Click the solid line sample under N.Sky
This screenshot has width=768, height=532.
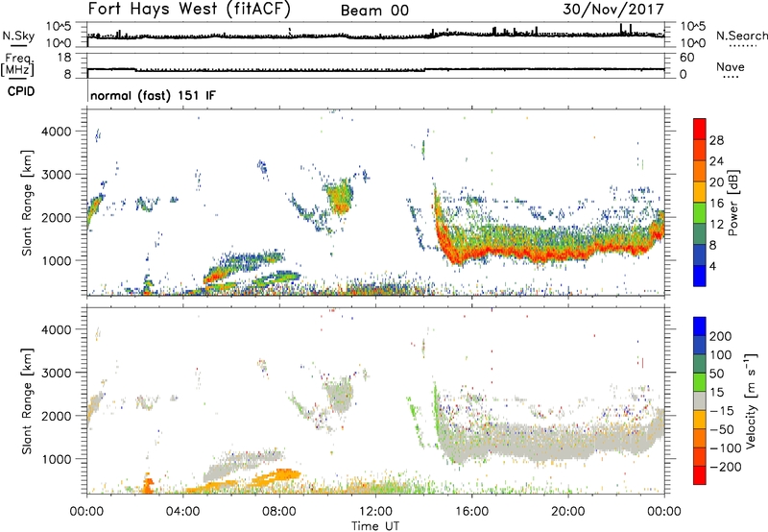pos(19,46)
